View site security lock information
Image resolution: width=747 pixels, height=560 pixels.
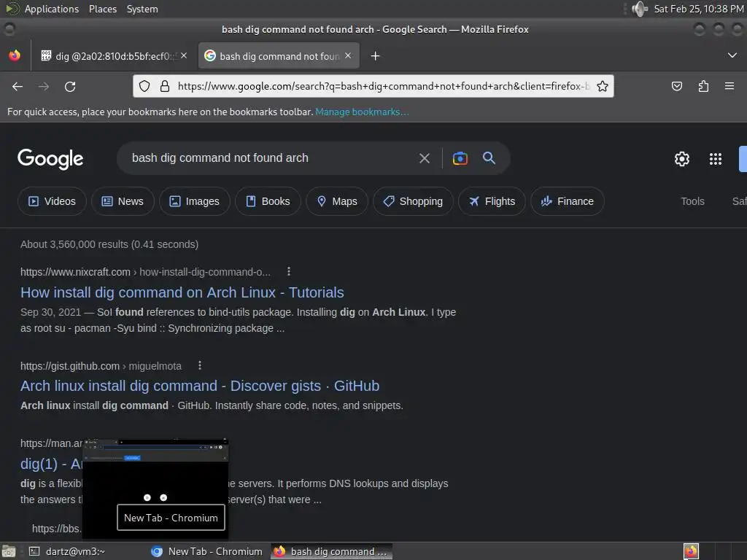pyautogui.click(x=165, y=86)
